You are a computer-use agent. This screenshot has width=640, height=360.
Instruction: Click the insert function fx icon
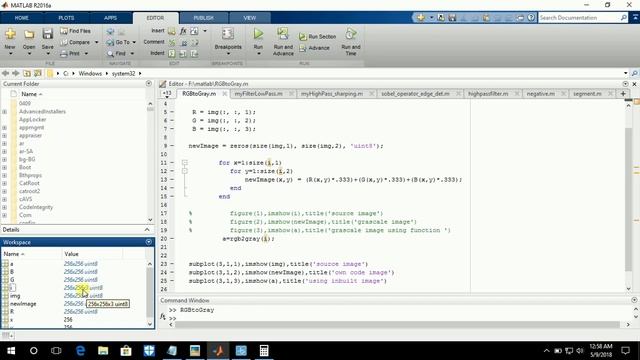(183, 31)
